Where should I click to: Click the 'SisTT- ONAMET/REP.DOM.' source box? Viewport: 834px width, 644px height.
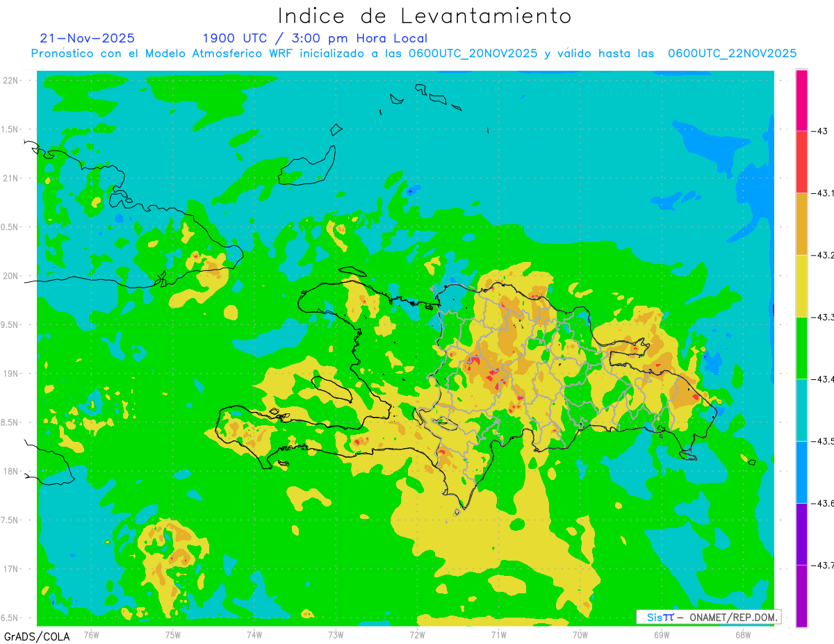coord(709,617)
